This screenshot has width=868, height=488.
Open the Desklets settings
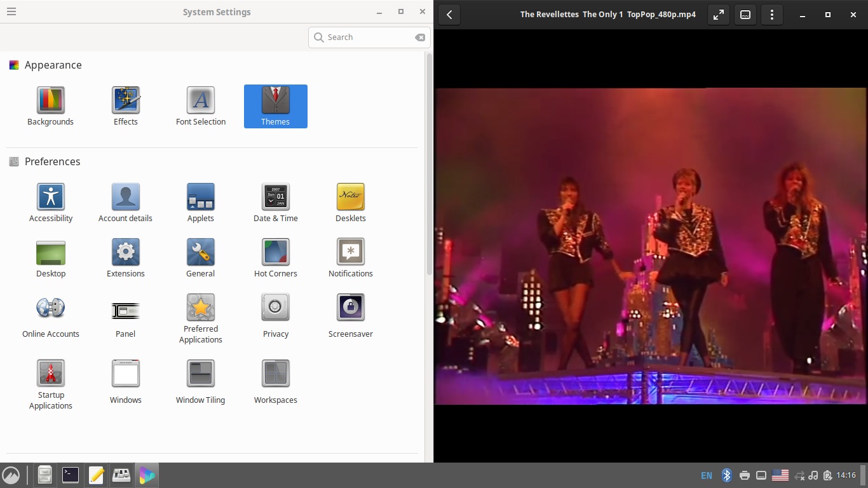(x=351, y=203)
